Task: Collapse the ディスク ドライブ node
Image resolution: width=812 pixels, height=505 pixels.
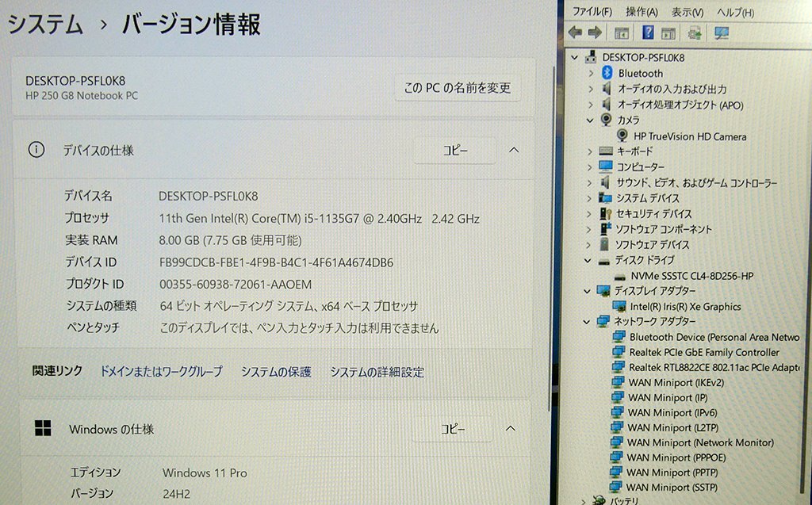Action: (x=588, y=261)
